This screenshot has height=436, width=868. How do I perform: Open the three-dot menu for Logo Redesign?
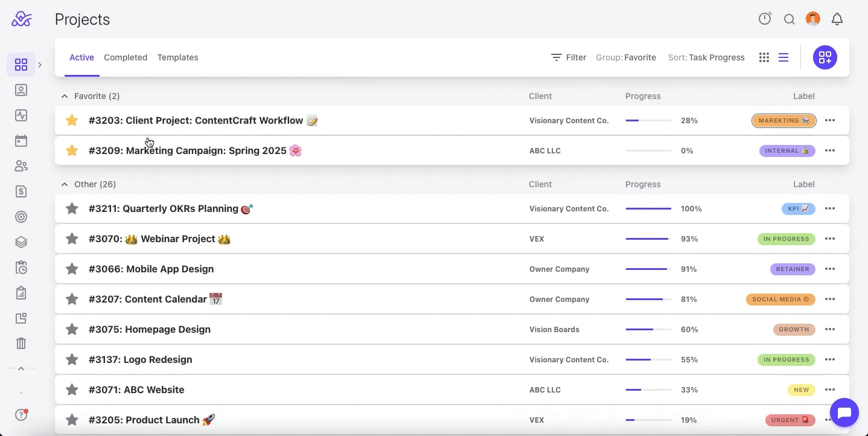click(x=830, y=359)
